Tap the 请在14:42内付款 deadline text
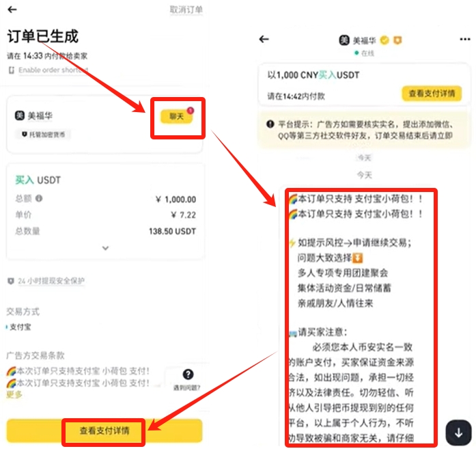The width and height of the screenshot is (476, 451). click(296, 96)
